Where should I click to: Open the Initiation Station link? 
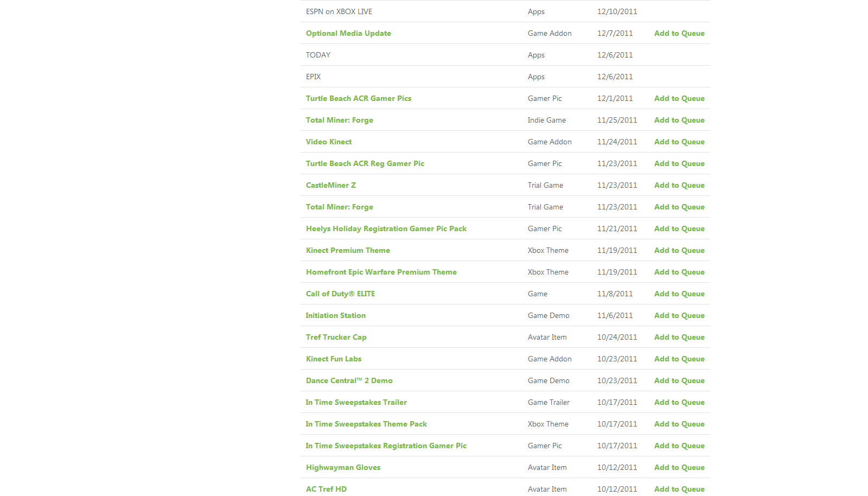336,315
